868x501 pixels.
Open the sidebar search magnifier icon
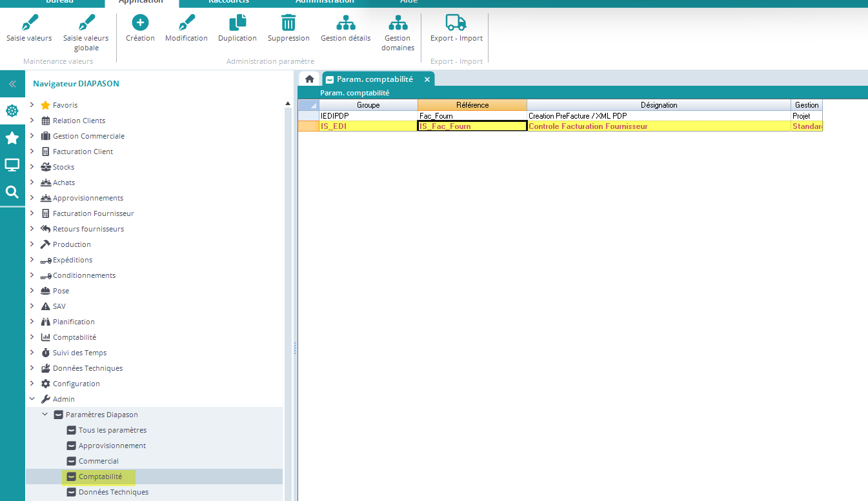click(x=12, y=192)
